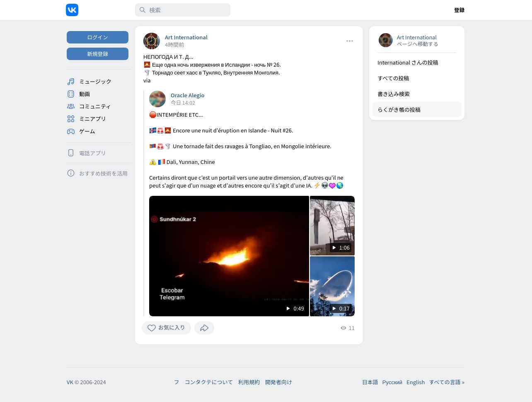Viewport: 532px width, 402px height.
Task: Select 書き込み検索 tab
Action: click(x=417, y=94)
